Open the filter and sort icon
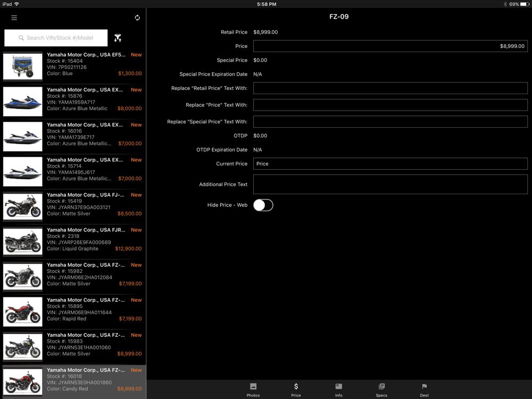The image size is (532, 399). click(118, 38)
